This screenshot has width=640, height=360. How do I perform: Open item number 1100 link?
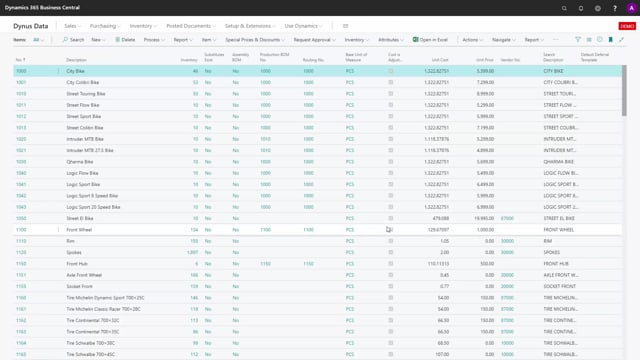point(21,230)
